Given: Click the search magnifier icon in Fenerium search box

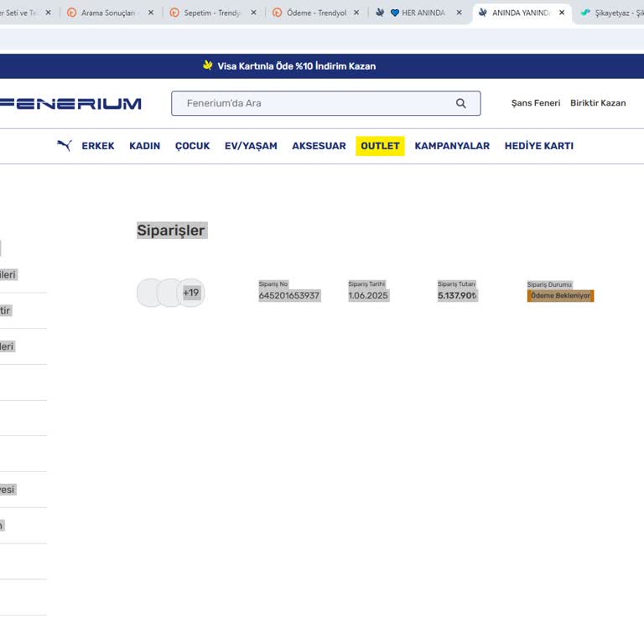Looking at the screenshot, I should click(x=461, y=103).
